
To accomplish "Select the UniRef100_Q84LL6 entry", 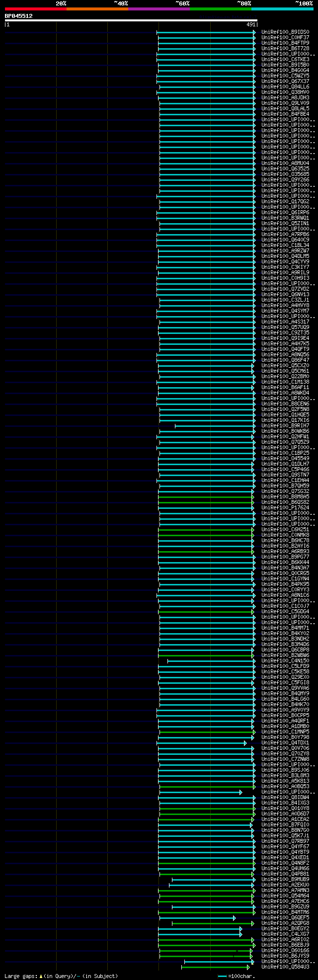I will [x=285, y=87].
